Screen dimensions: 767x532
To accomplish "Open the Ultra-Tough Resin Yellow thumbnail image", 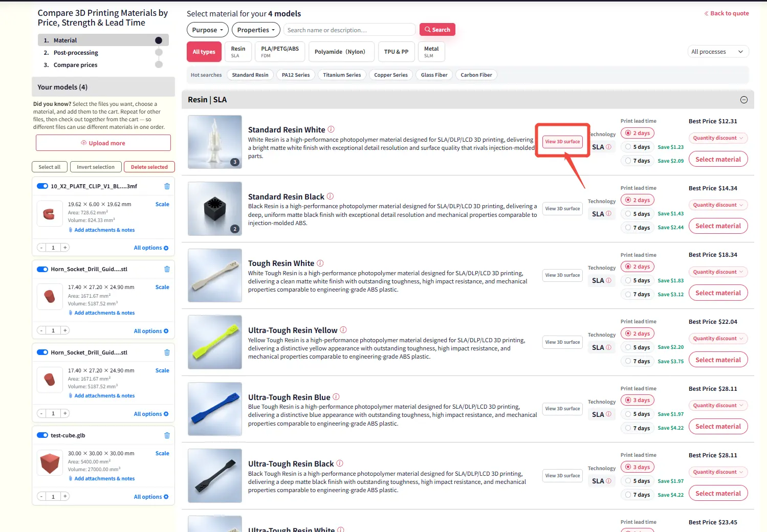I will [215, 342].
